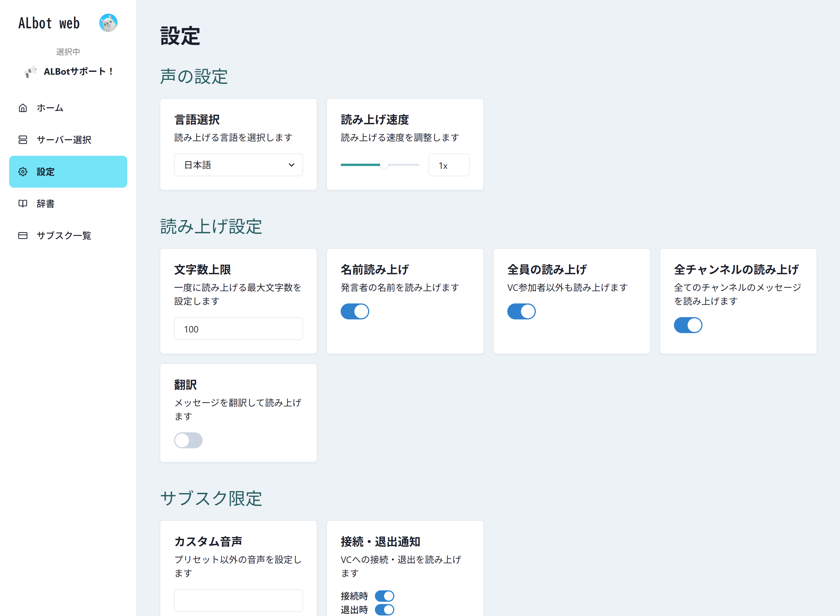840x616 pixels.
Task: Disable the 全チャンネルの読み上げ toggle
Action: (688, 325)
